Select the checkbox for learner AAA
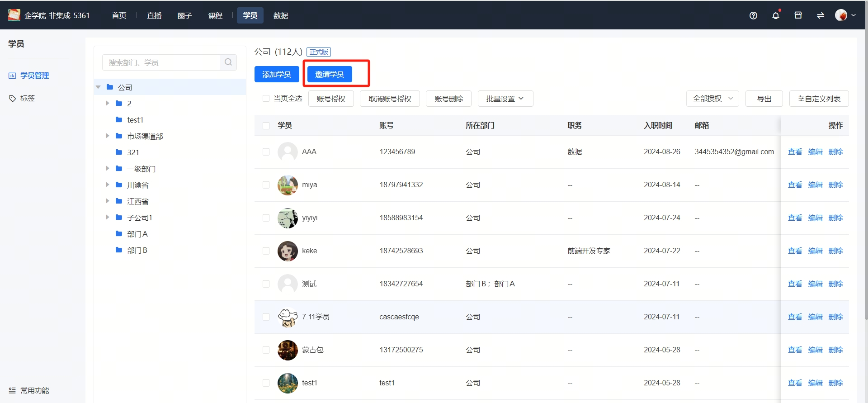Screen dimensions: 868x403 click(266, 152)
